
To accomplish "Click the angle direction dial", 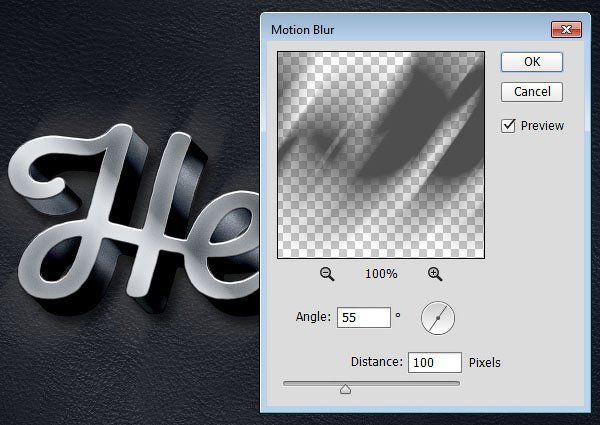I will pos(438,318).
